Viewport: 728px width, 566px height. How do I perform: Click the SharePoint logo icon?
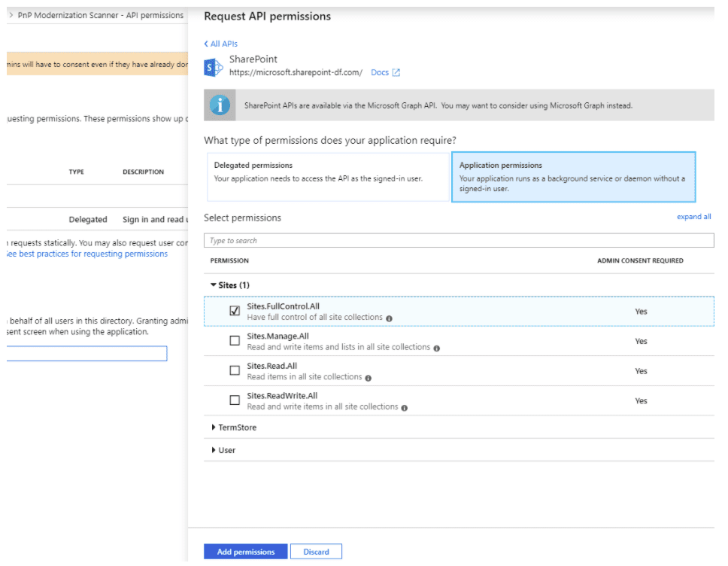click(214, 68)
